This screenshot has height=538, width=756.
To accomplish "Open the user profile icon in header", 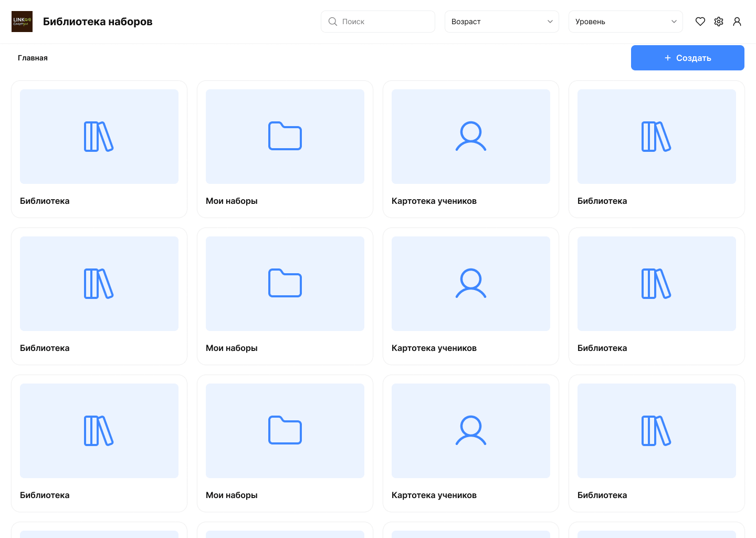I will [737, 22].
